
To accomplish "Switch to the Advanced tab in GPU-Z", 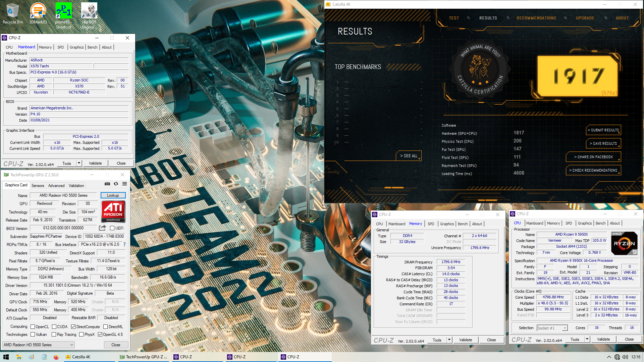I will pos(56,186).
